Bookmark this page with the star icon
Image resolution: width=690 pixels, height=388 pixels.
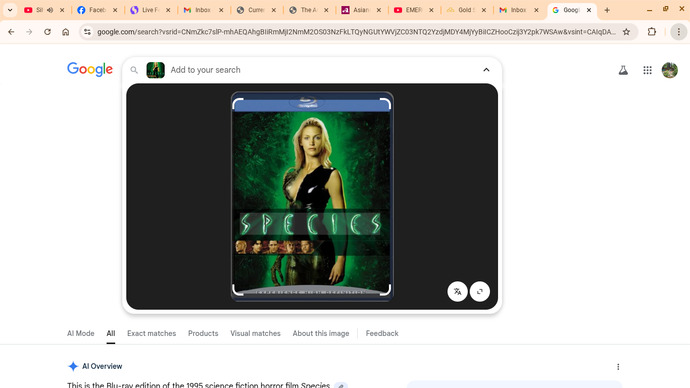[626, 32]
